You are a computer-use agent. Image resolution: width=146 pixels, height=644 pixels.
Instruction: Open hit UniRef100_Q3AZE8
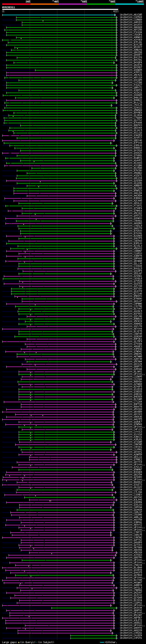coord(131,135)
